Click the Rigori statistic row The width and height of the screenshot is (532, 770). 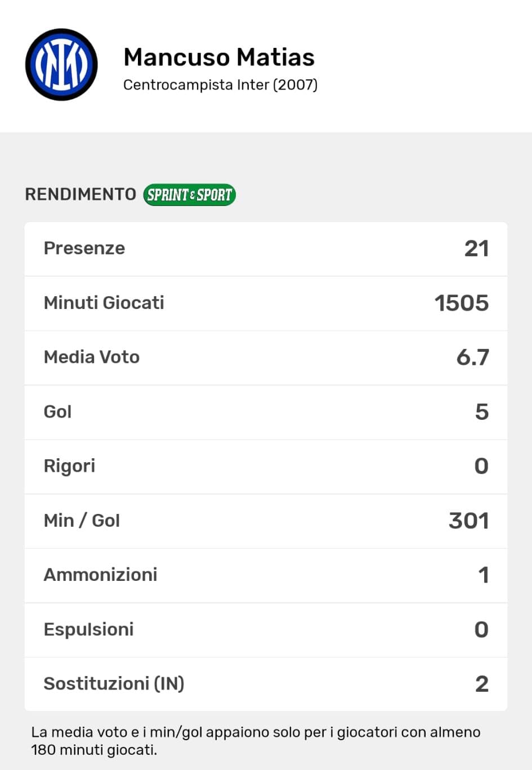(266, 466)
